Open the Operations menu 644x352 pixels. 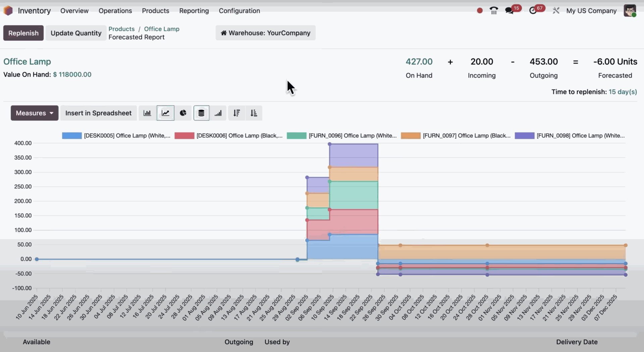115,11
